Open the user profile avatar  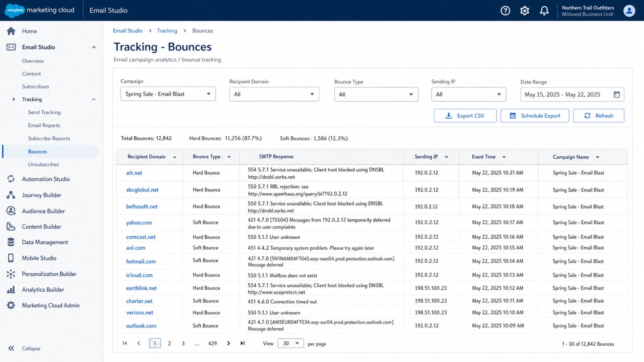tap(629, 11)
